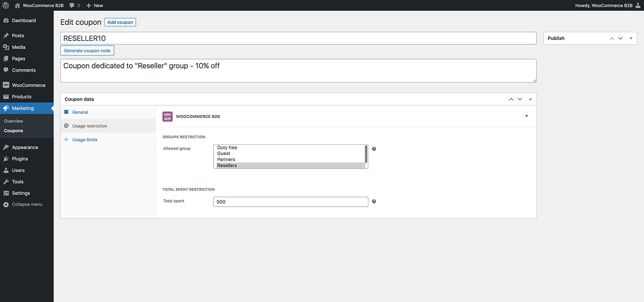Open the Usage limits tab

85,140
